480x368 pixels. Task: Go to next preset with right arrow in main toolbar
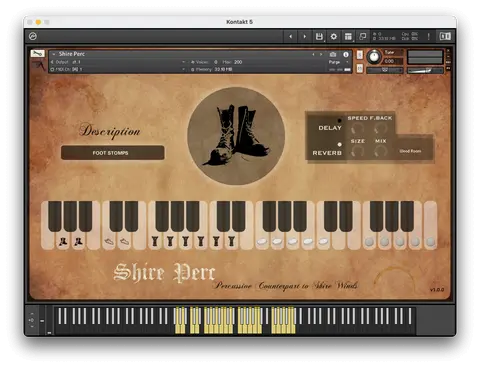[304, 36]
